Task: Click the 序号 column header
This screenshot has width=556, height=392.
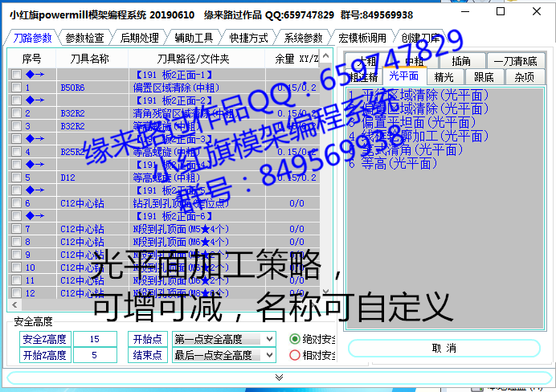Action: pos(31,59)
